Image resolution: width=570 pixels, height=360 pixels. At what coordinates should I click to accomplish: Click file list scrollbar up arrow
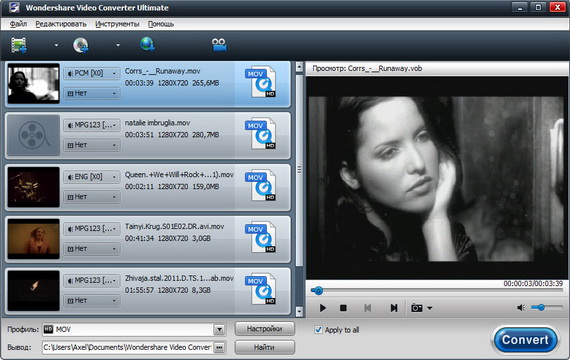299,67
